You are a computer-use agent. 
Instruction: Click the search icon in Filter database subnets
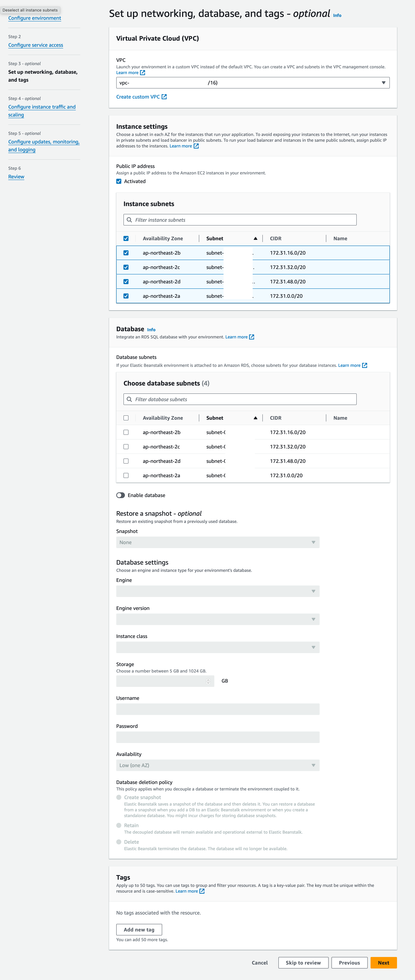pos(129,399)
